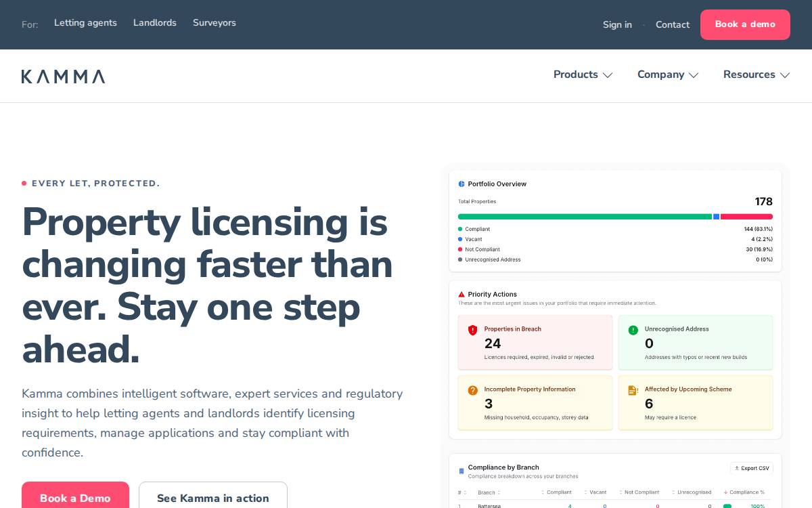The image size is (812, 508).
Task: Open the Unrecognised Address card
Action: pyautogui.click(x=696, y=343)
